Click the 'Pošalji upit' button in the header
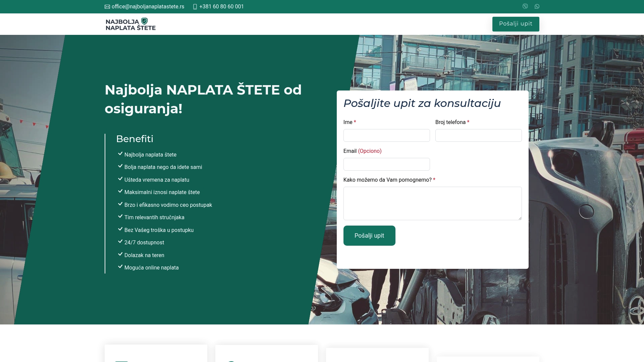The image size is (644, 362). pyautogui.click(x=516, y=24)
